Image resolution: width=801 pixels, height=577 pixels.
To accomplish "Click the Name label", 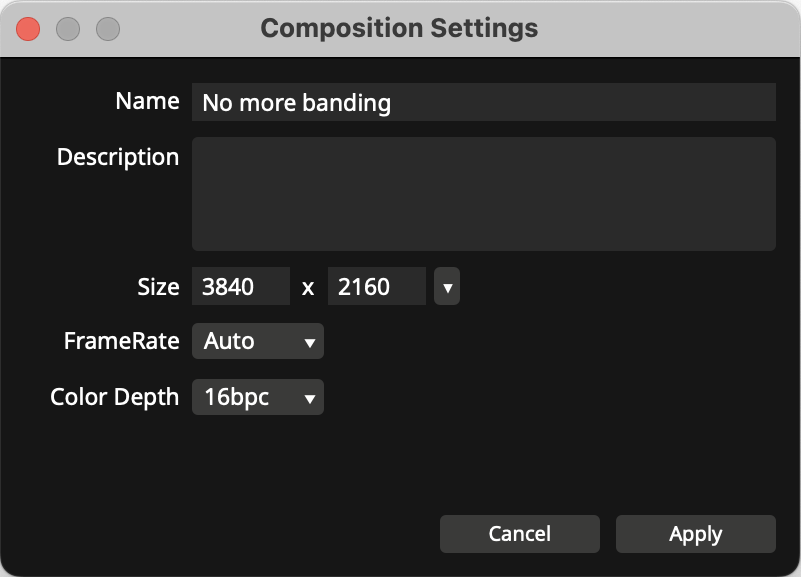I will (x=147, y=101).
